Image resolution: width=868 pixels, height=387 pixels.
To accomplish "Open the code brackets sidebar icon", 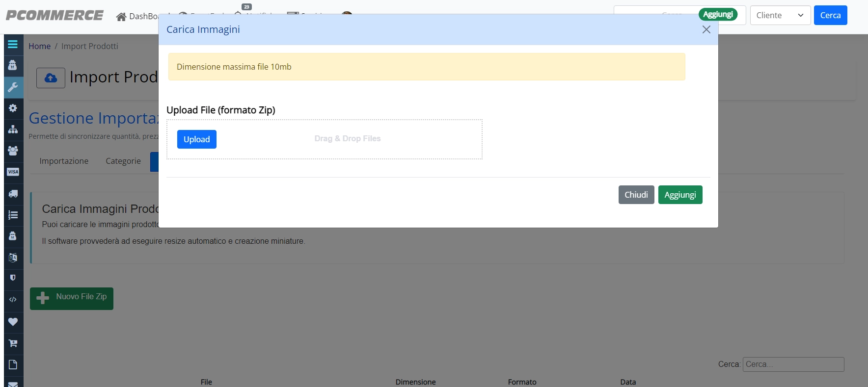I will 13,300.
